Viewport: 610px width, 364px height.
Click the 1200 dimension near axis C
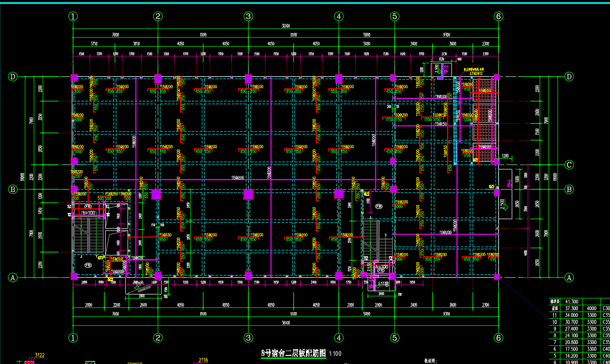point(506,156)
